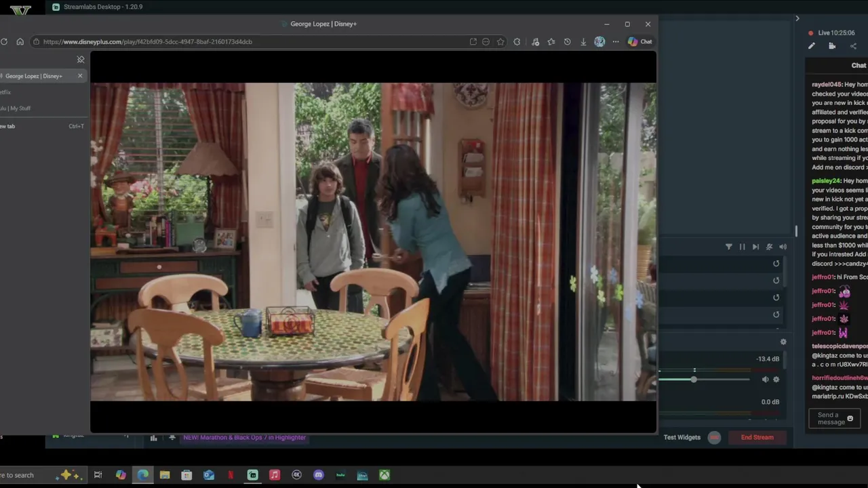The width and height of the screenshot is (868, 488).
Task: Click the icon next to pencil near Live timer
Action: [832, 46]
